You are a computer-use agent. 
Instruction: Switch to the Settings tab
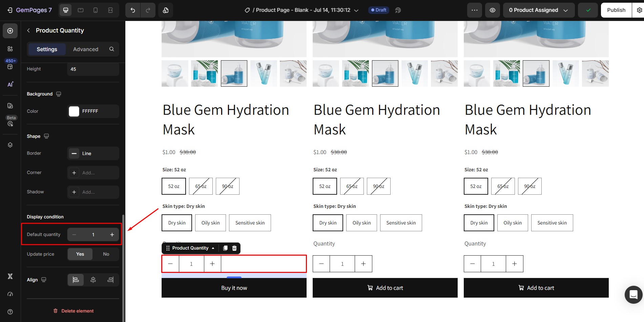(x=47, y=49)
